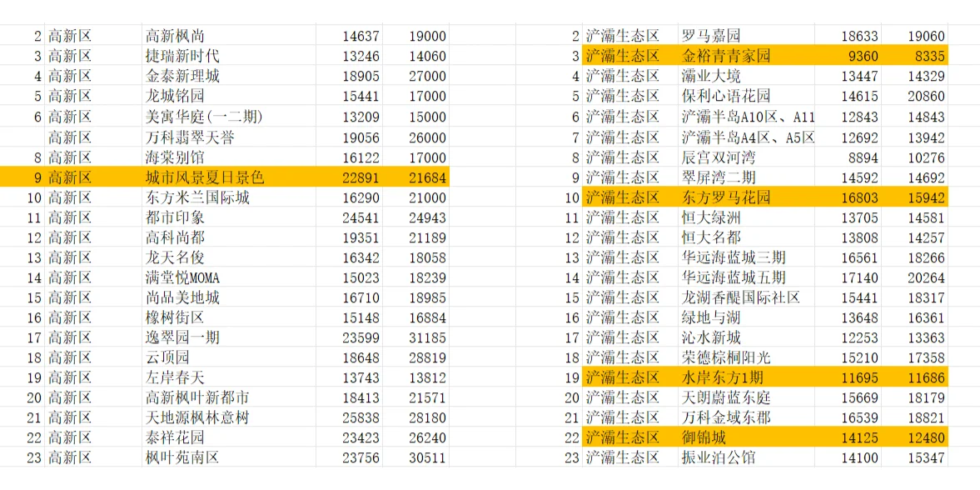Click the value 8335
980x490 pixels.
pos(929,57)
